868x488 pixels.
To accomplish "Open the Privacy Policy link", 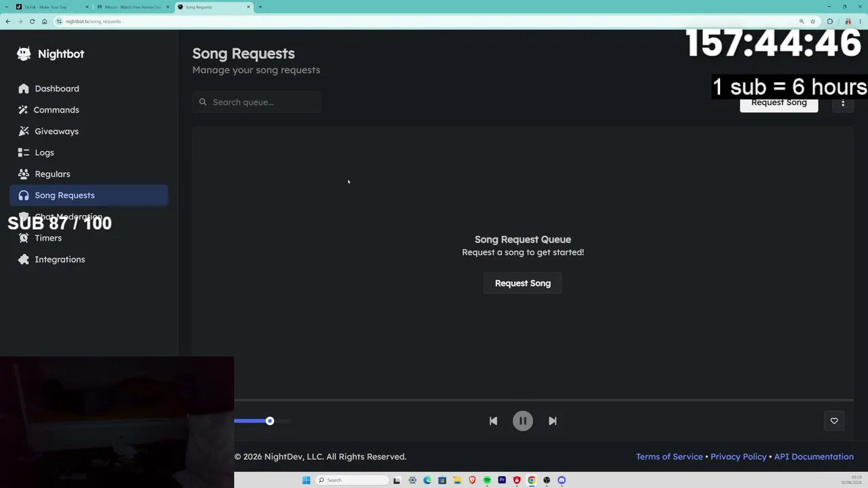I will 738,457.
